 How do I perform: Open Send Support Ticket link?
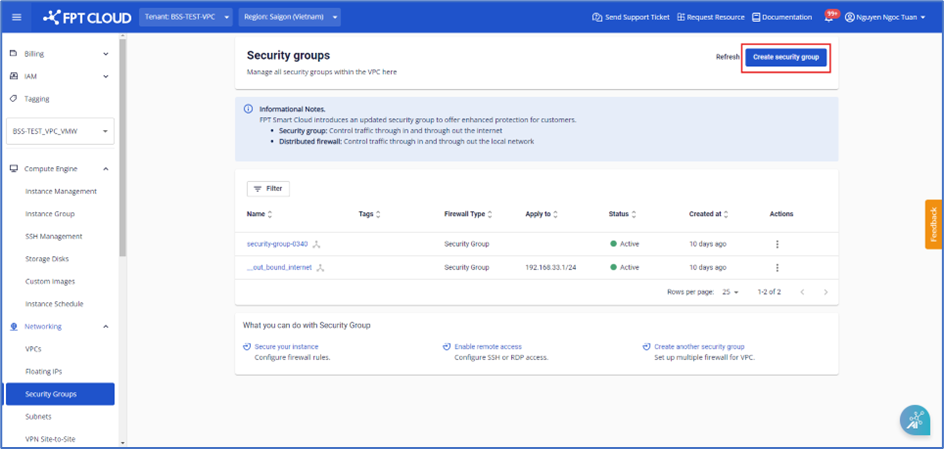(x=630, y=17)
